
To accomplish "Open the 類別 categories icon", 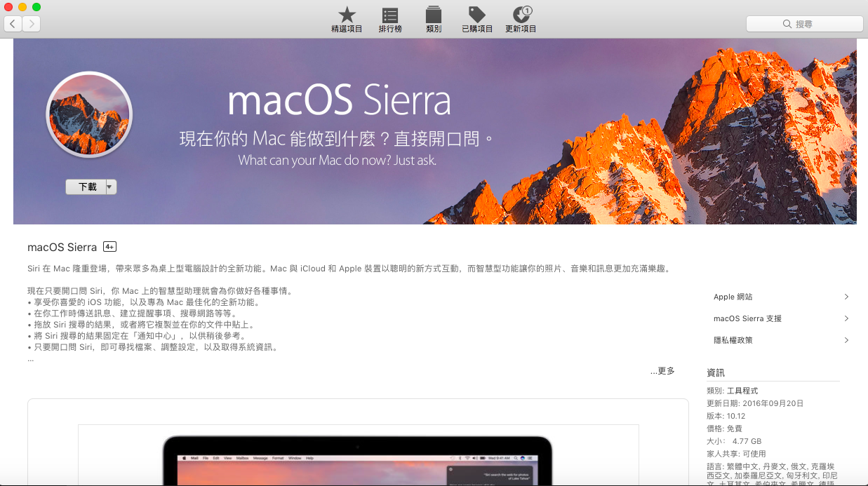I will (x=434, y=14).
